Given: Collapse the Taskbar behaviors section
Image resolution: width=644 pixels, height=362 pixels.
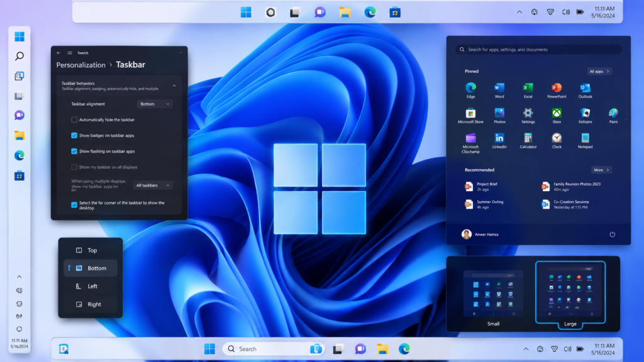Looking at the screenshot, I should [174, 85].
